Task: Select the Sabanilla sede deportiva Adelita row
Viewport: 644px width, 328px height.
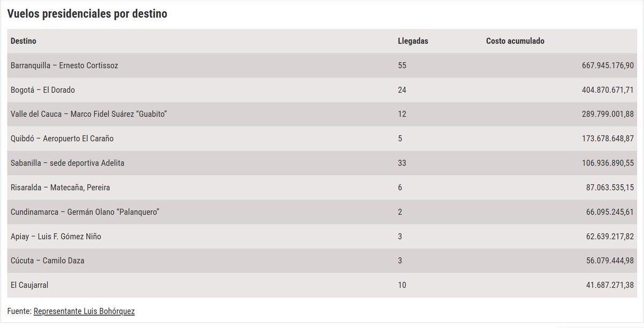Action: coord(322,163)
